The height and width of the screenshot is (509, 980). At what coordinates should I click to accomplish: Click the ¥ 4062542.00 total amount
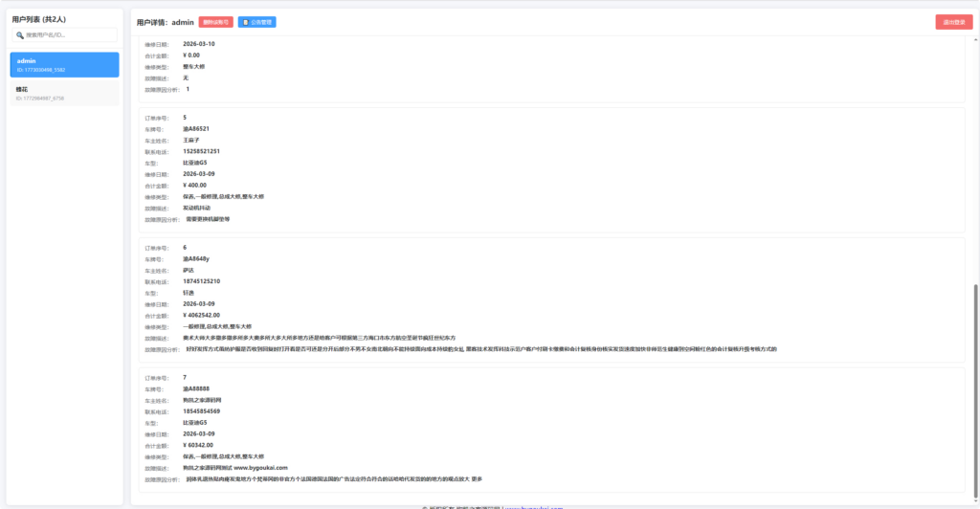coord(201,315)
